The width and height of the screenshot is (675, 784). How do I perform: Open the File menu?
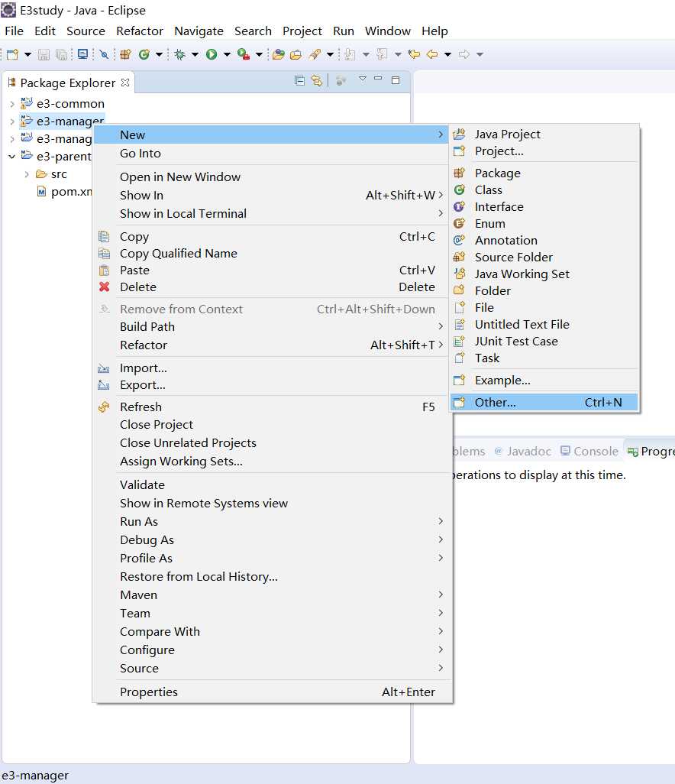[14, 31]
